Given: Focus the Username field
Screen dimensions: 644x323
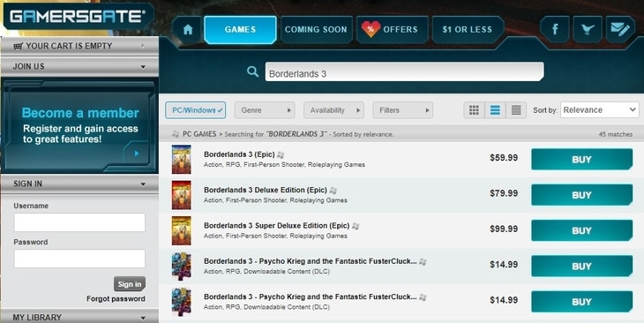Looking at the screenshot, I should pyautogui.click(x=79, y=222).
